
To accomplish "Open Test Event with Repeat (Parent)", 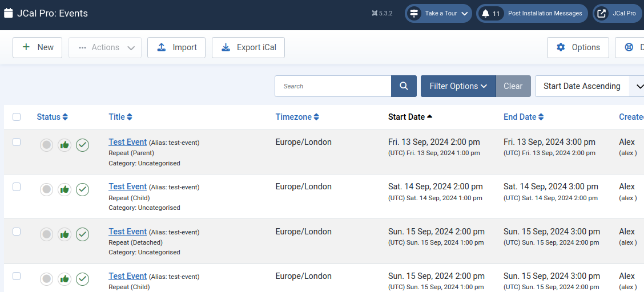I will pos(128,142).
